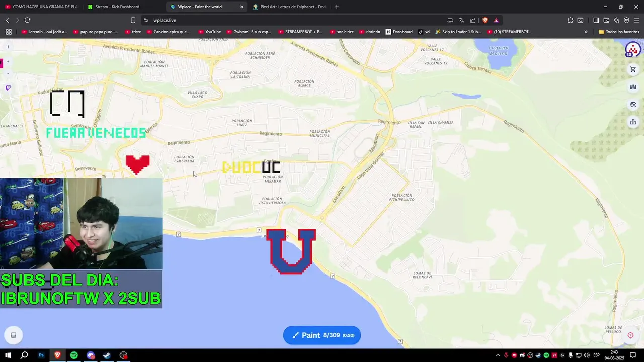This screenshot has height=362, width=644.
Task: Close the Wplace tab
Action: 242,7
